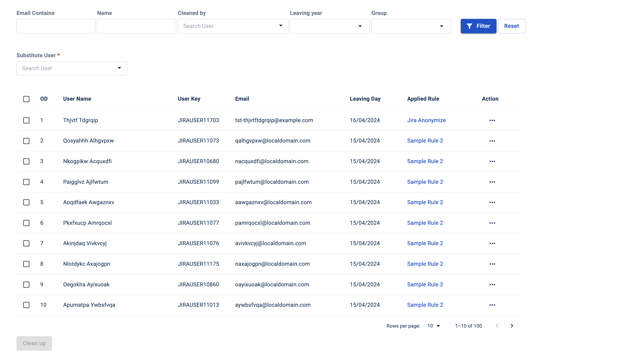Open action menu for Oegoklra Ayixuoak row
Viewport: 643px width, 364px height.
point(492,284)
